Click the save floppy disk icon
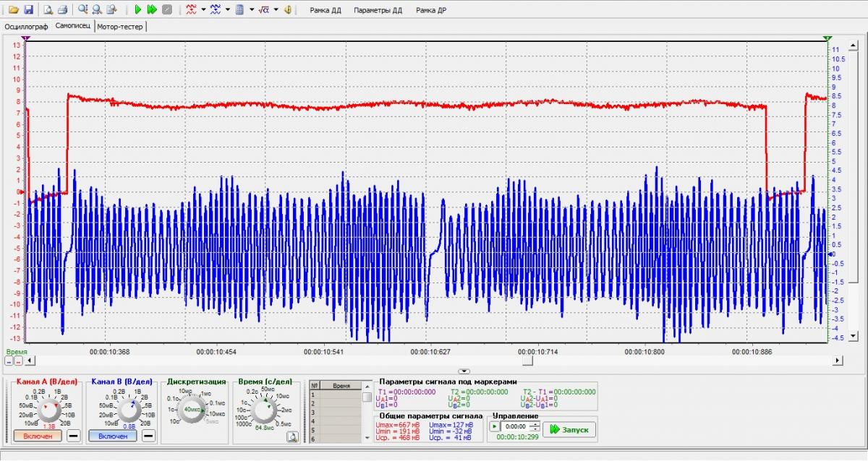The image size is (868, 461). click(x=28, y=10)
